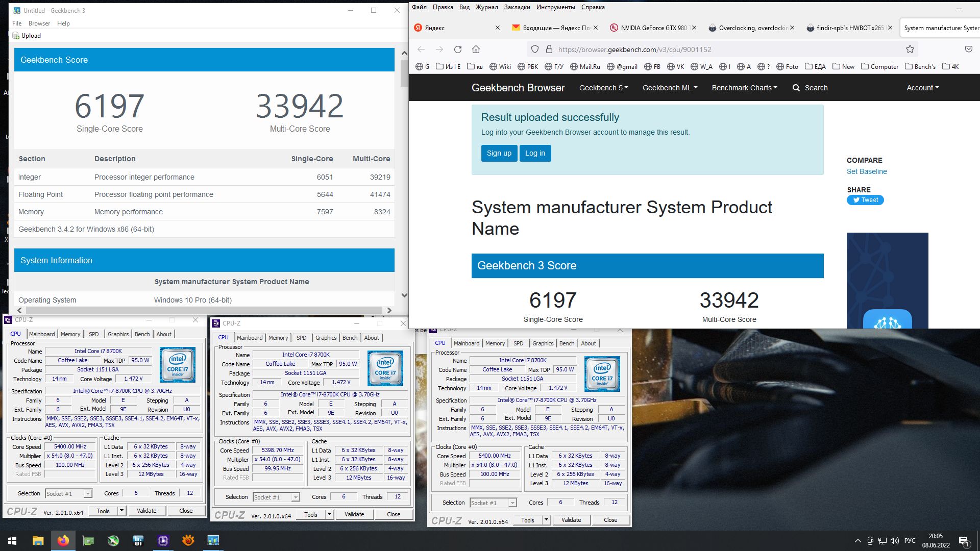This screenshot has height=551, width=980.
Task: Click Geekbench 3 horizontal scrollbar right arrow
Action: coord(389,310)
